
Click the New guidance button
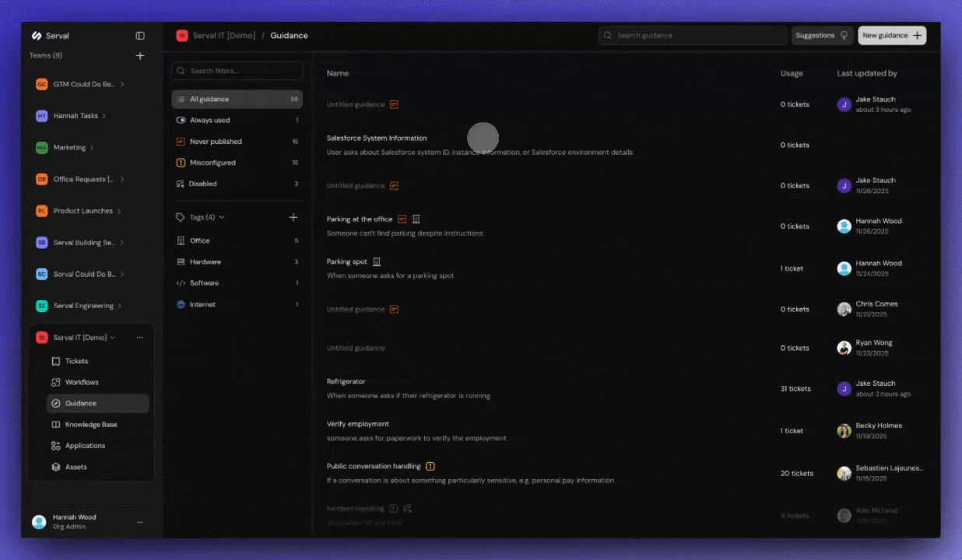point(892,36)
